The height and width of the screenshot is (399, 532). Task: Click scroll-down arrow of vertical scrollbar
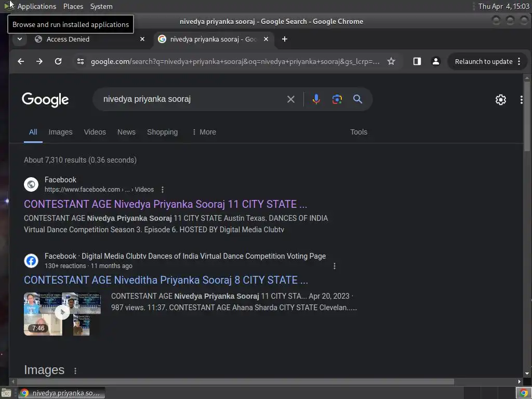tap(527, 374)
